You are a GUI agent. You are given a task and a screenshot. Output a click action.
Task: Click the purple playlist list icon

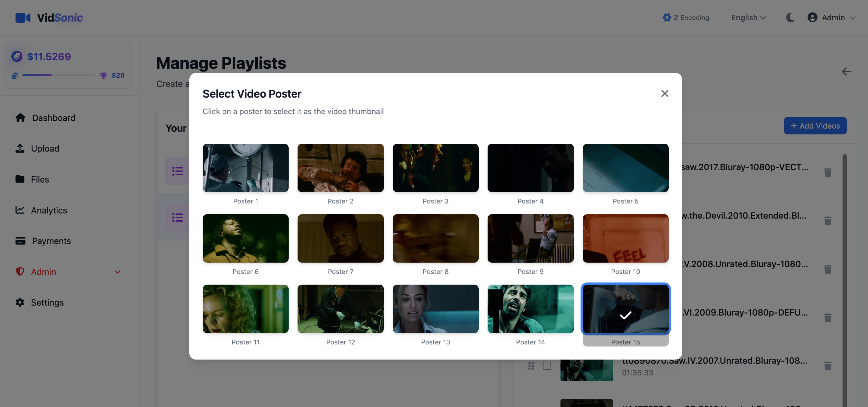point(177,171)
